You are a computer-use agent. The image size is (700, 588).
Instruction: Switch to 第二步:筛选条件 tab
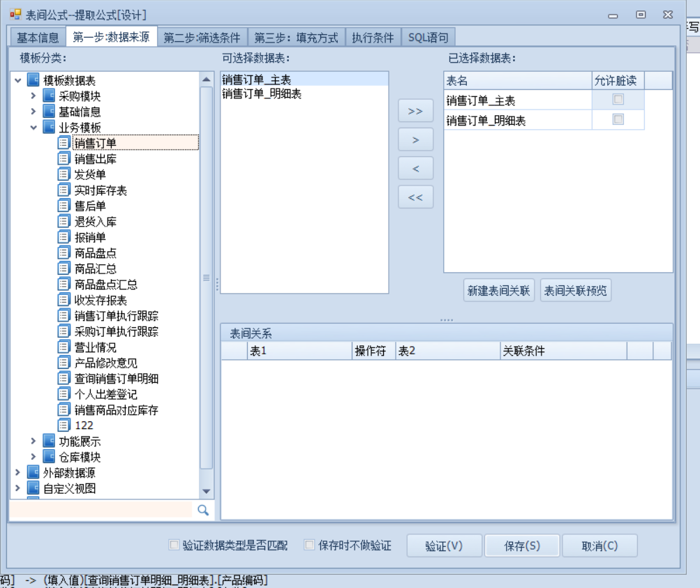[202, 38]
